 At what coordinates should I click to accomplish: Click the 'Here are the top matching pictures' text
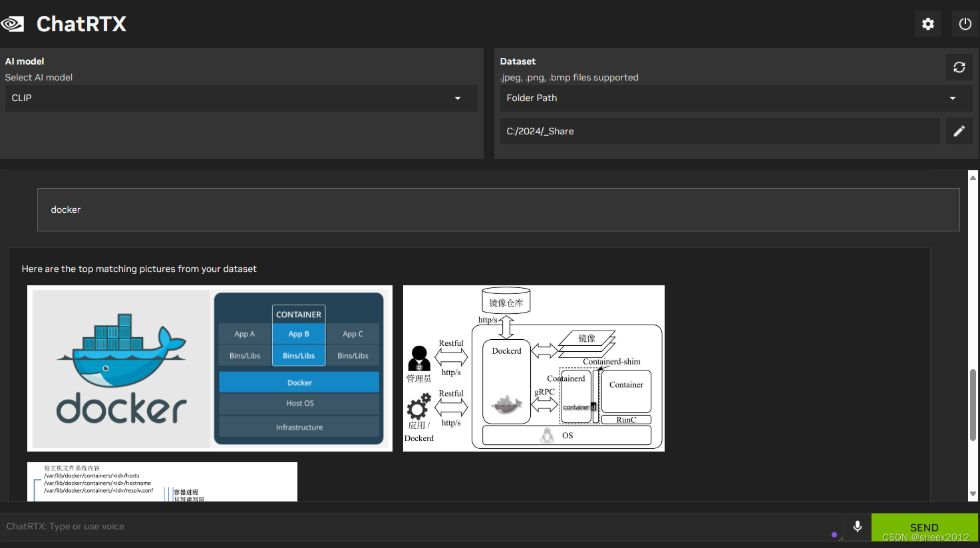(x=139, y=269)
